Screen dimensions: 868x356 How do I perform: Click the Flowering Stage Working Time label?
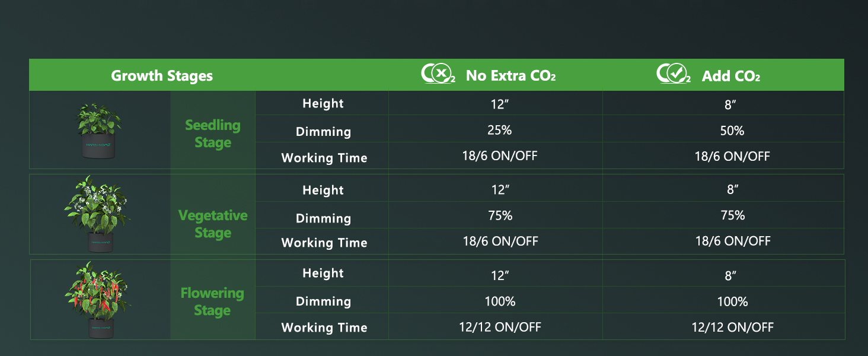(x=324, y=328)
